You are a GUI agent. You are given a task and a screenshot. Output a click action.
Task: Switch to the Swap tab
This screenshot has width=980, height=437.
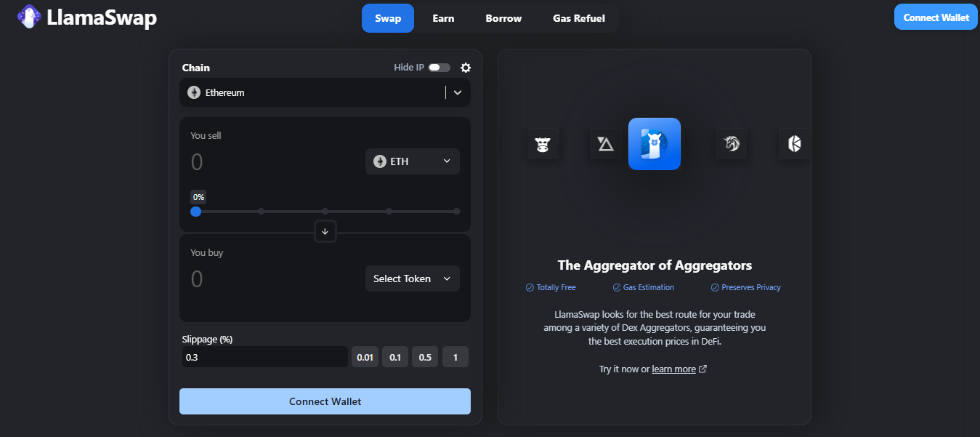coord(388,18)
